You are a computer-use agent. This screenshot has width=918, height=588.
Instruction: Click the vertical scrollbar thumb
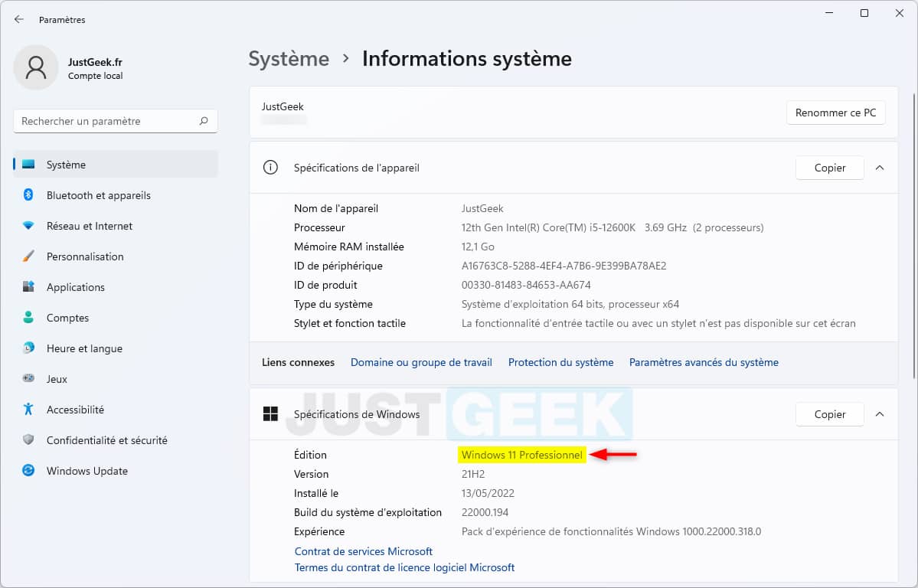click(914, 234)
